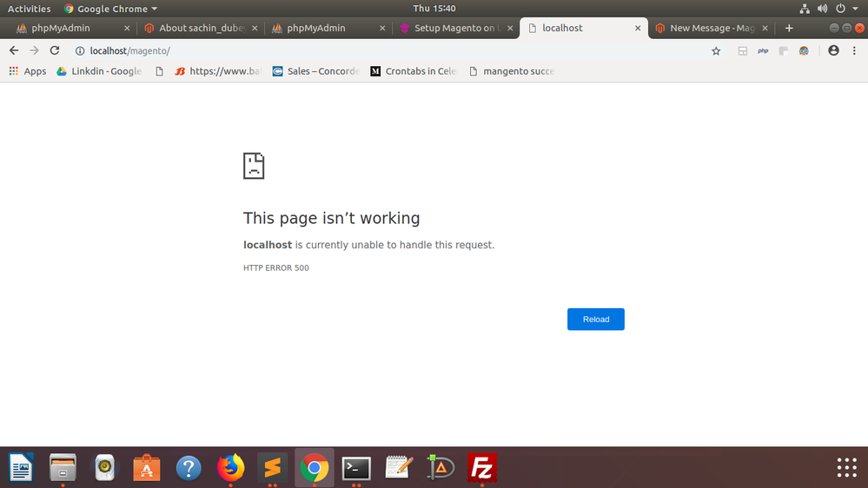Open the Apps bookmarks shortcut
Image resolution: width=868 pixels, height=488 pixels.
pos(28,71)
